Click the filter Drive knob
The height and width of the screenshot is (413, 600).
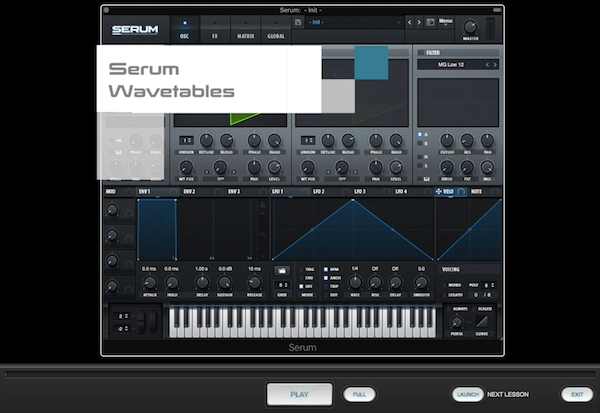[x=447, y=167]
